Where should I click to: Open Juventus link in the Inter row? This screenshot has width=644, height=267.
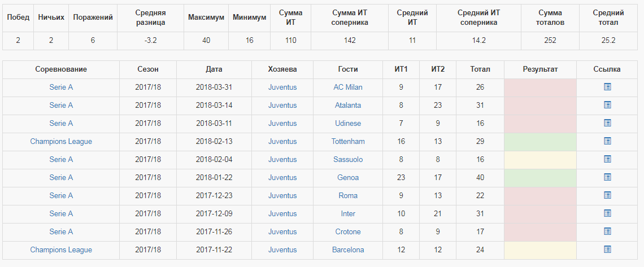282,214
